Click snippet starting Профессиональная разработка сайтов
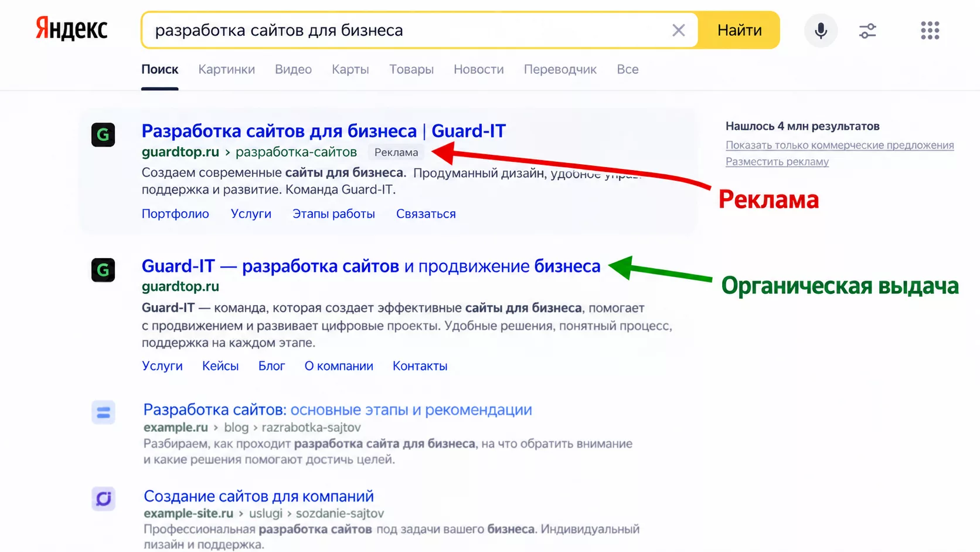This screenshot has height=552, width=980. [391, 537]
